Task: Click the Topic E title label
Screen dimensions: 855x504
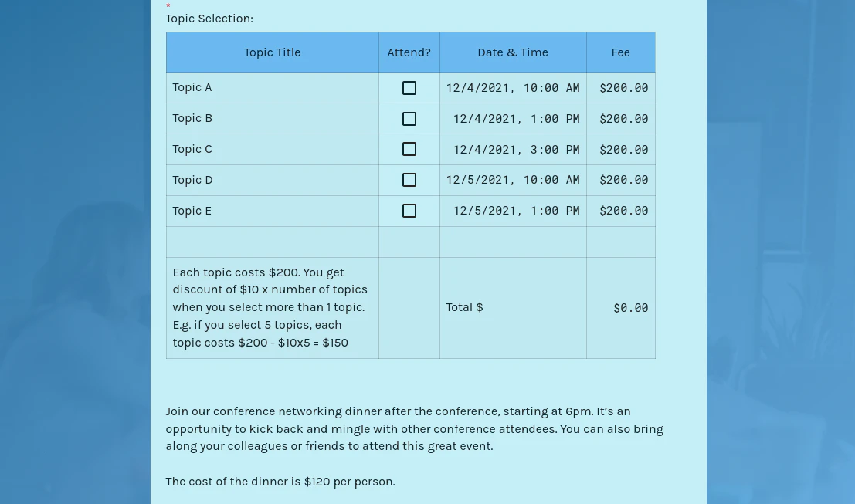Action: point(192,211)
